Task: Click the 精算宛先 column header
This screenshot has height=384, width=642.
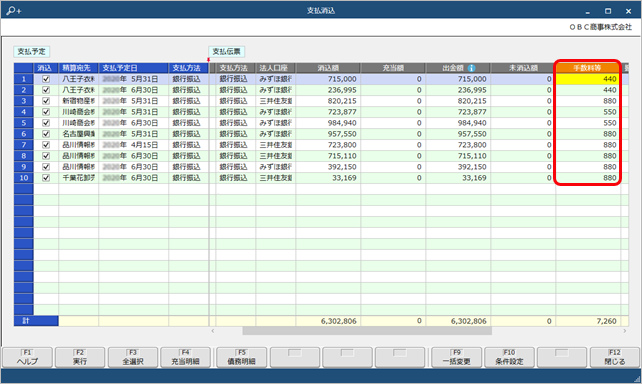Action: (79, 68)
